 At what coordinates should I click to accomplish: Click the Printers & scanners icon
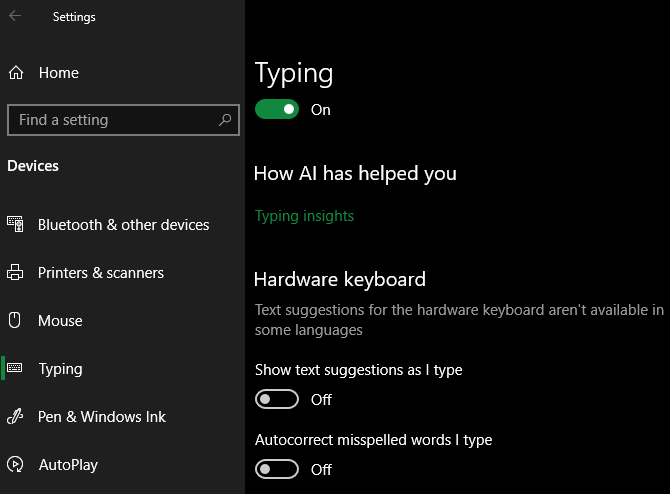15,273
